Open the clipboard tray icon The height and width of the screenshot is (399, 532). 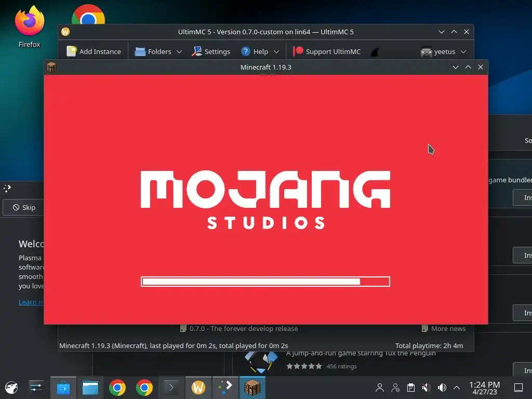(x=411, y=388)
